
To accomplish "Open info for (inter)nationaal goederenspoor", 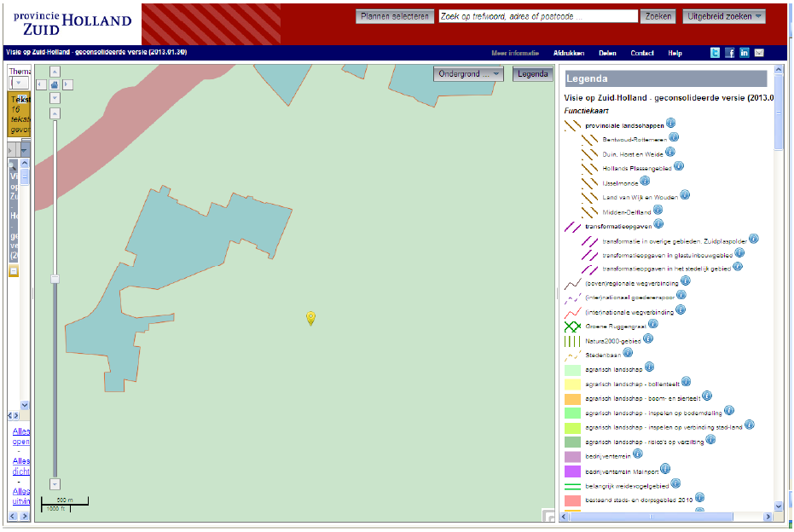I will tap(681, 295).
